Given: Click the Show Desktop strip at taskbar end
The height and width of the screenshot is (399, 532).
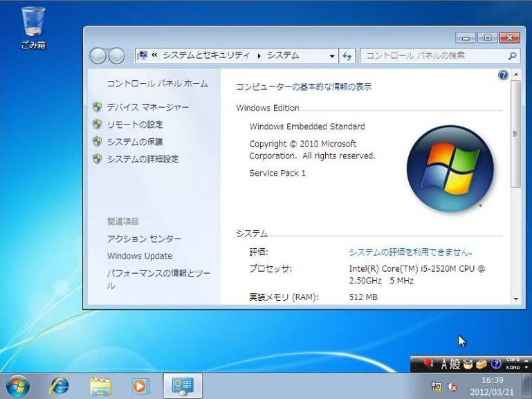Looking at the screenshot, I should [x=529, y=386].
